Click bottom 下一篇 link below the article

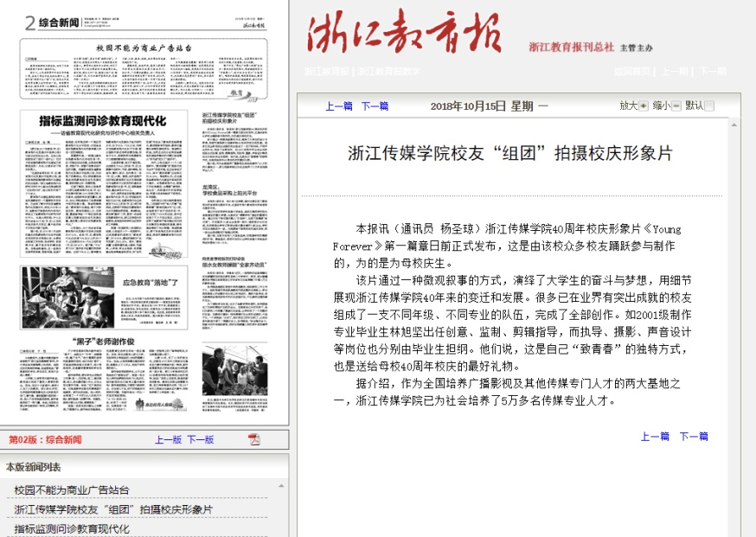point(694,436)
